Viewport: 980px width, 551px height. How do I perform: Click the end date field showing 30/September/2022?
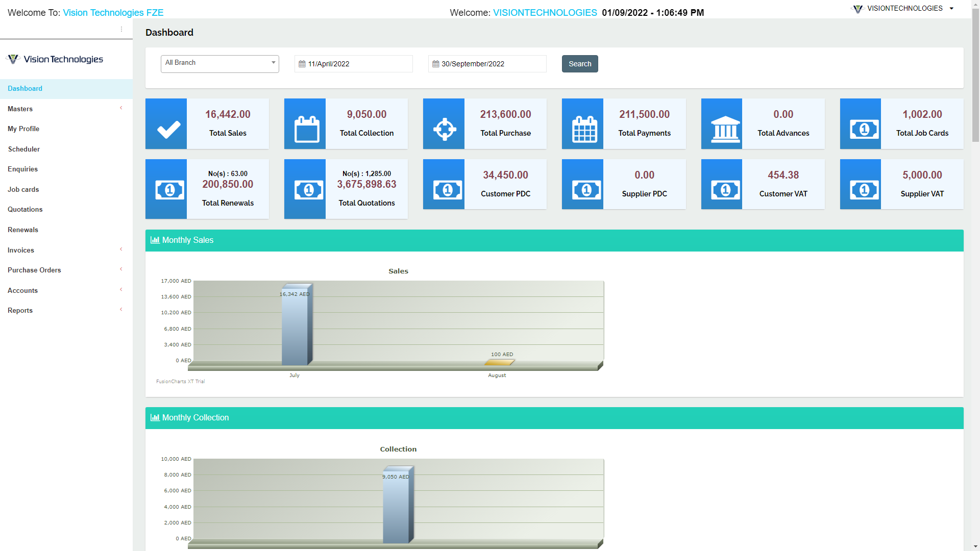pos(487,63)
